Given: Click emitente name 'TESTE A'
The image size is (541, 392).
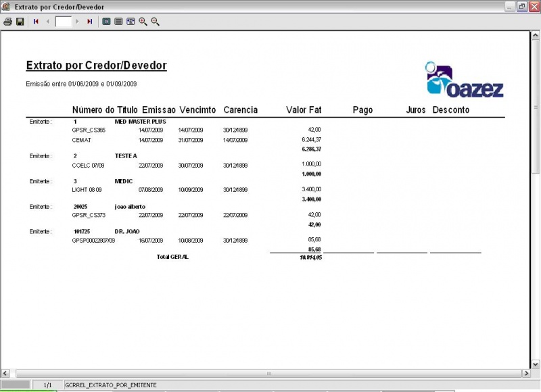Looking at the screenshot, I should pos(126,156).
